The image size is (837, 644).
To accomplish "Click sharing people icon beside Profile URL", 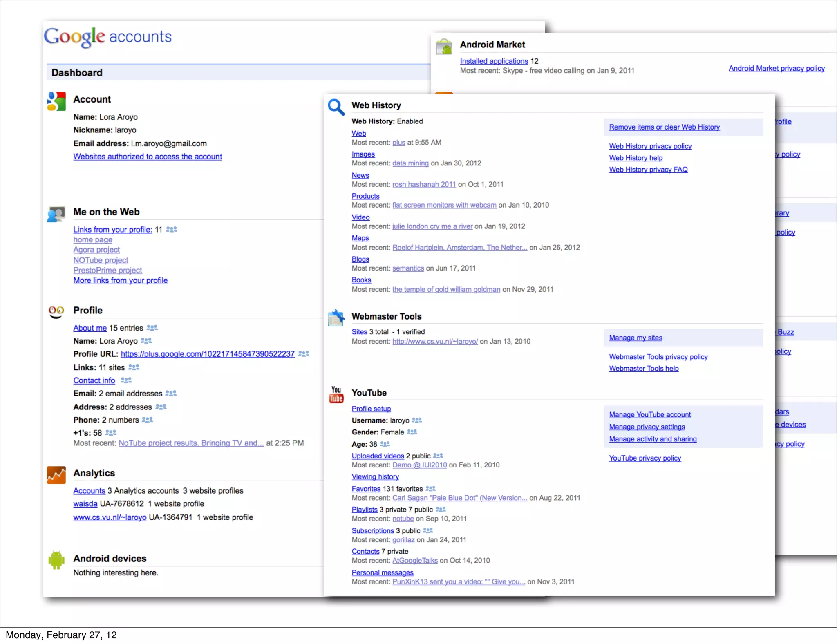I will click(x=304, y=354).
